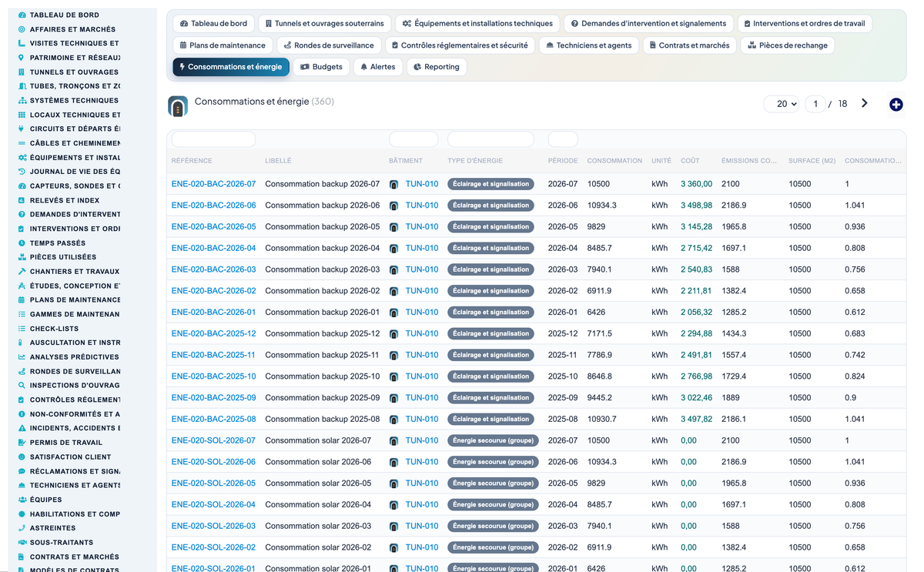Click the page number input field
Viewport: 924px width, 572px height.
815,104
